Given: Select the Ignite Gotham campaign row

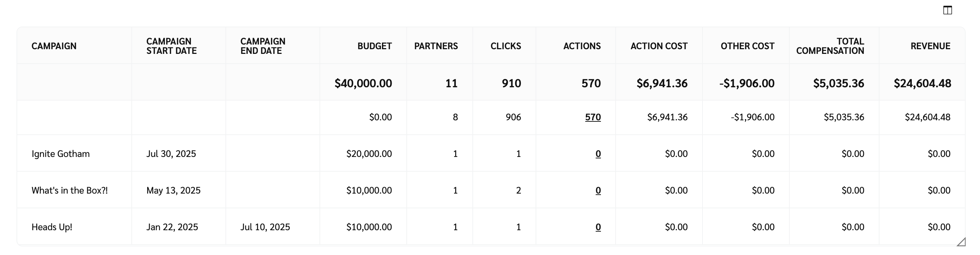Looking at the screenshot, I should (61, 154).
